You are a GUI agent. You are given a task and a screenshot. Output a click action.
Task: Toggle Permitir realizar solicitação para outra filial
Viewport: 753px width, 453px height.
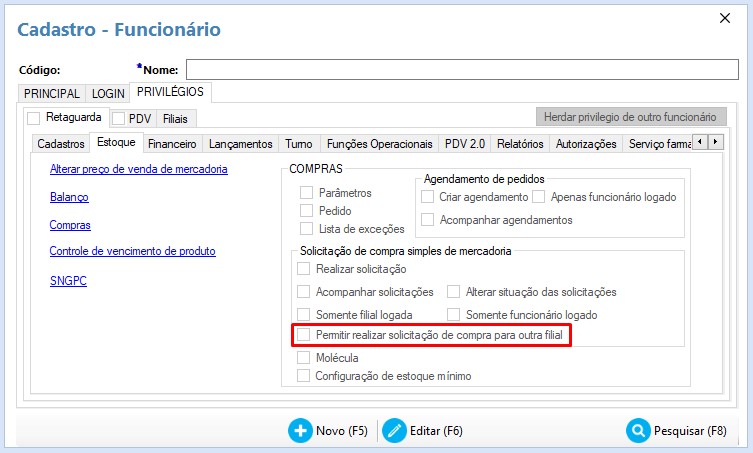304,335
